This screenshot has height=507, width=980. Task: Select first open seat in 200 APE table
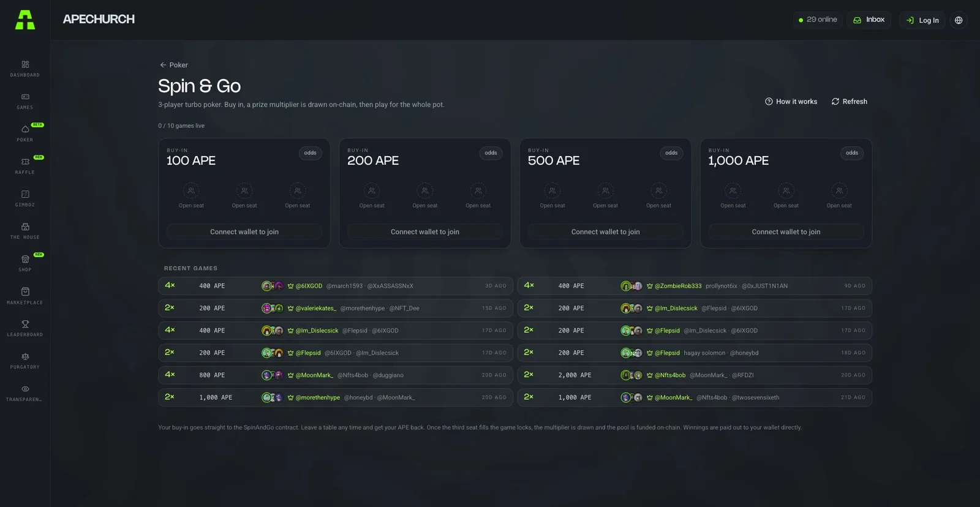click(x=372, y=196)
